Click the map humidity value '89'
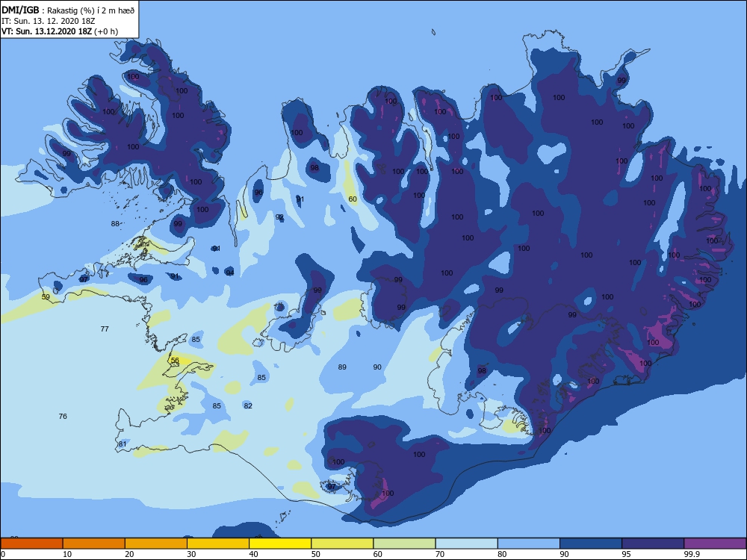Image resolution: width=747 pixels, height=560 pixels. (x=342, y=367)
